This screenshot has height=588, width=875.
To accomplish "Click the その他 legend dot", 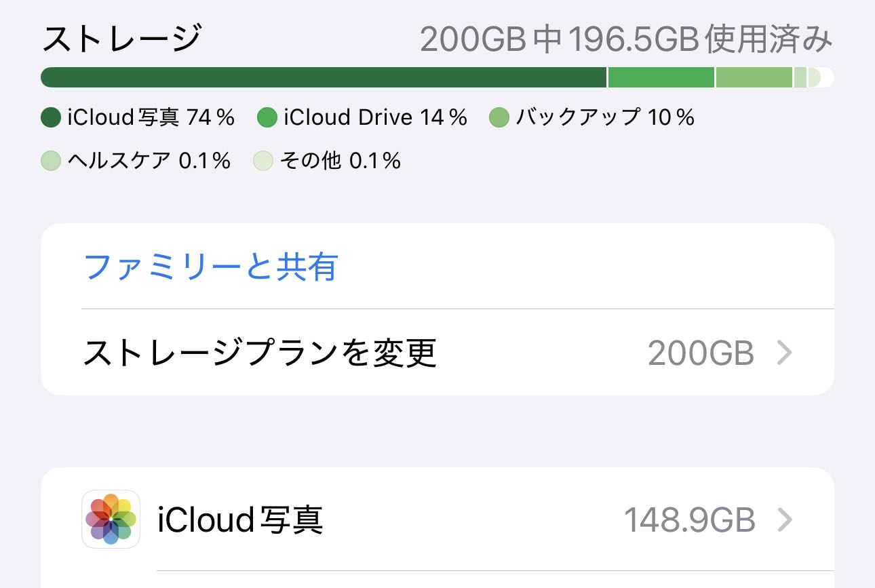I will click(x=263, y=161).
